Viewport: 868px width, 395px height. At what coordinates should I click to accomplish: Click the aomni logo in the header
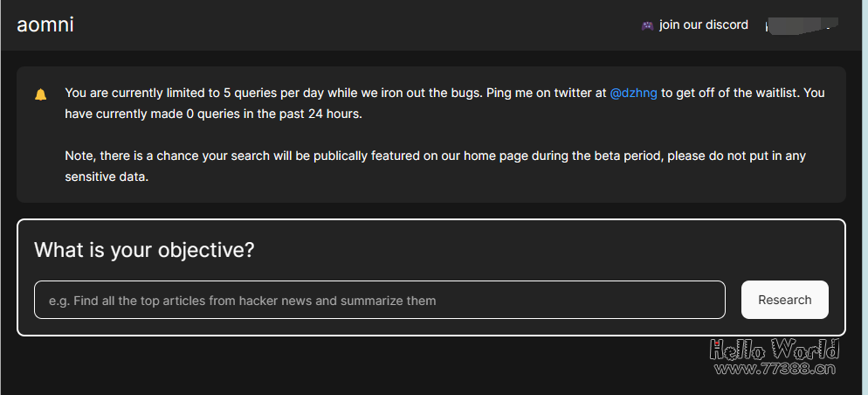[x=45, y=24]
